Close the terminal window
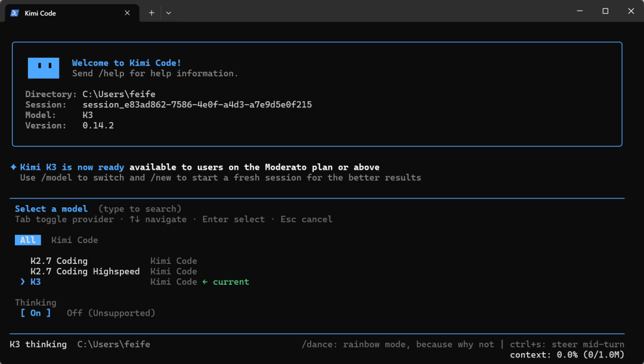 click(x=631, y=11)
